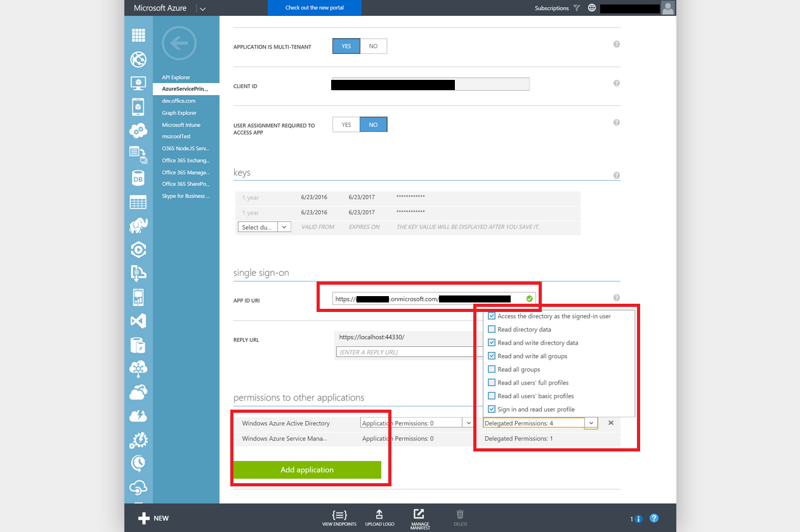Click the Client ID field
The width and height of the screenshot is (800, 532).
(x=430, y=84)
